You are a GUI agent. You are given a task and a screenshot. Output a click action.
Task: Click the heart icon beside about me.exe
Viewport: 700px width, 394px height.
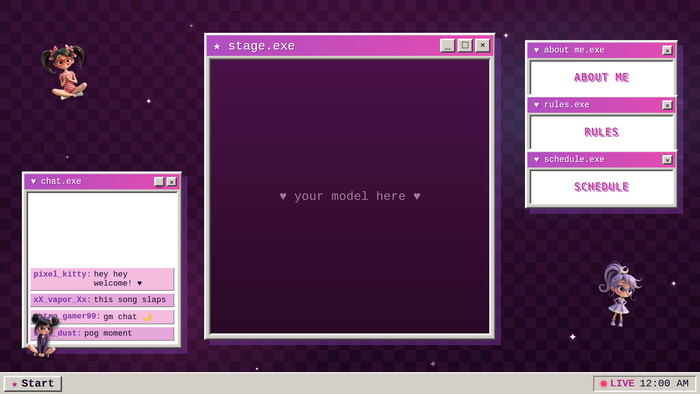[x=537, y=50]
